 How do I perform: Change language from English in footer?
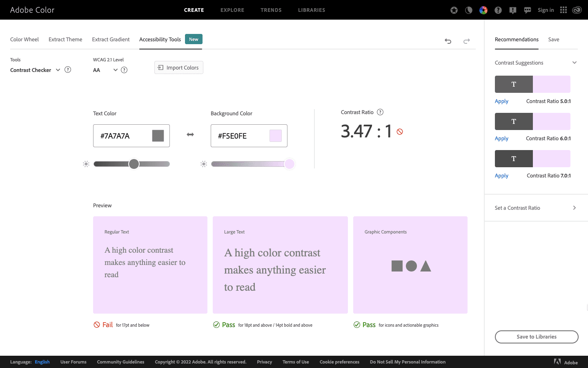coord(42,362)
